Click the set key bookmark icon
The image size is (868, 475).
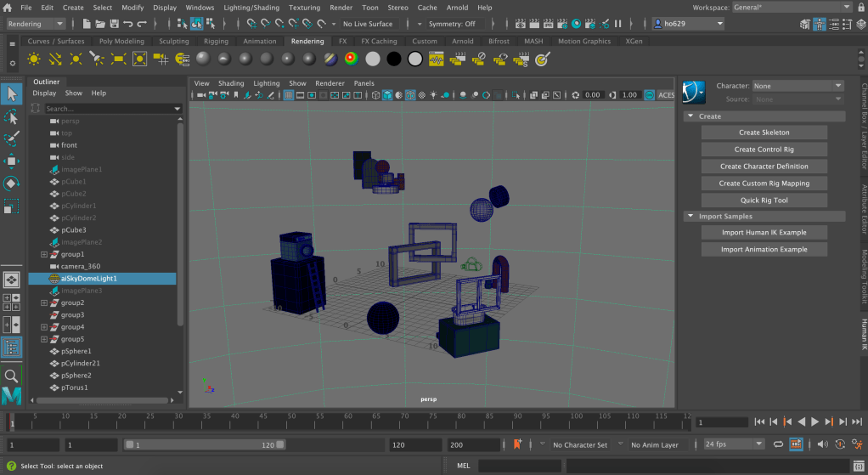click(x=517, y=444)
